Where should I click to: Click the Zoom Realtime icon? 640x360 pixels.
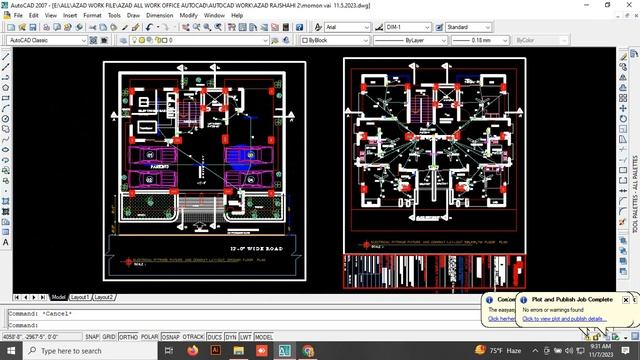pos(197,27)
